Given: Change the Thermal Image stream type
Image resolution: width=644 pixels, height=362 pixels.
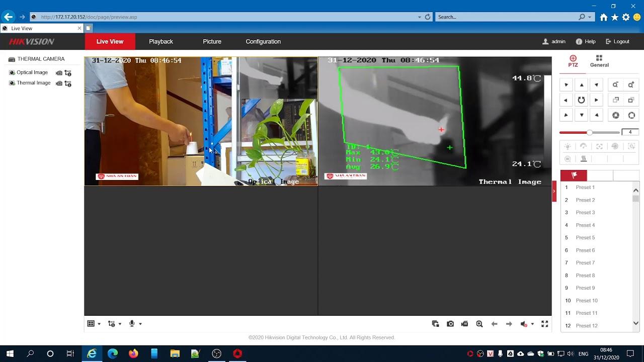Looking at the screenshot, I should coord(68,83).
